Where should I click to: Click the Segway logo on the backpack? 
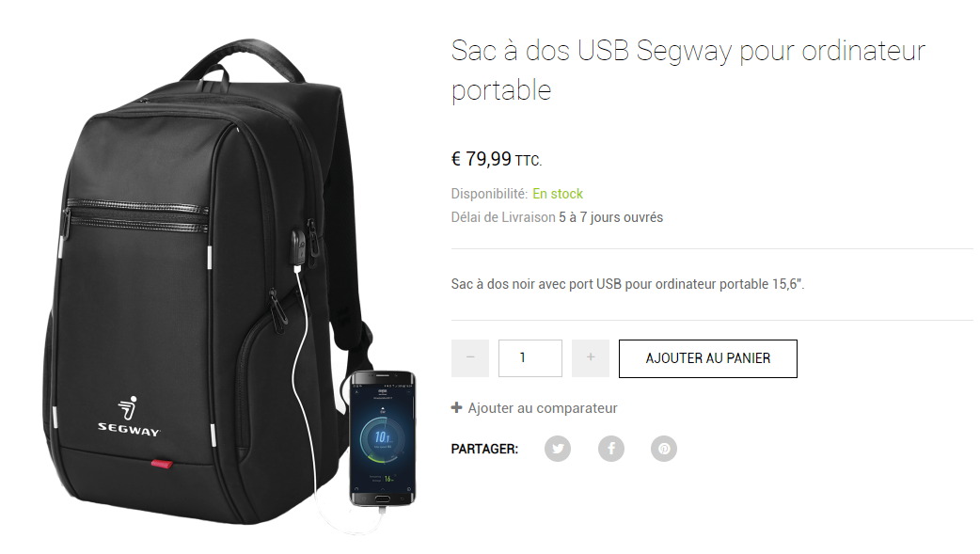tap(129, 416)
